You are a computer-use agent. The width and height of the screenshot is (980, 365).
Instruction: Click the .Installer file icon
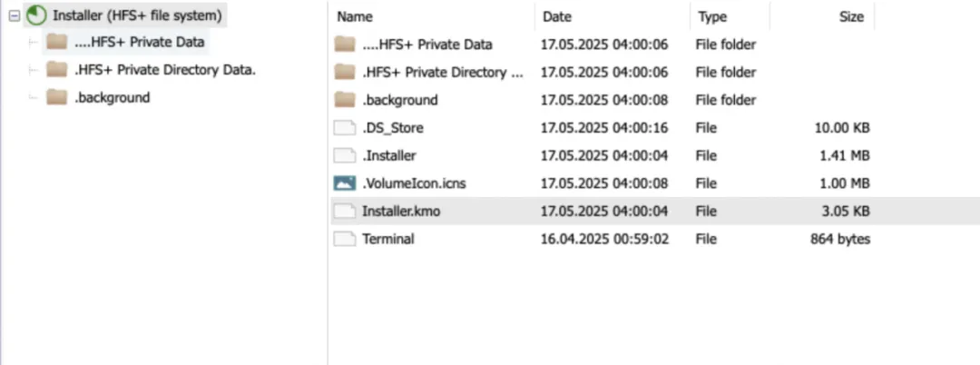tap(344, 155)
